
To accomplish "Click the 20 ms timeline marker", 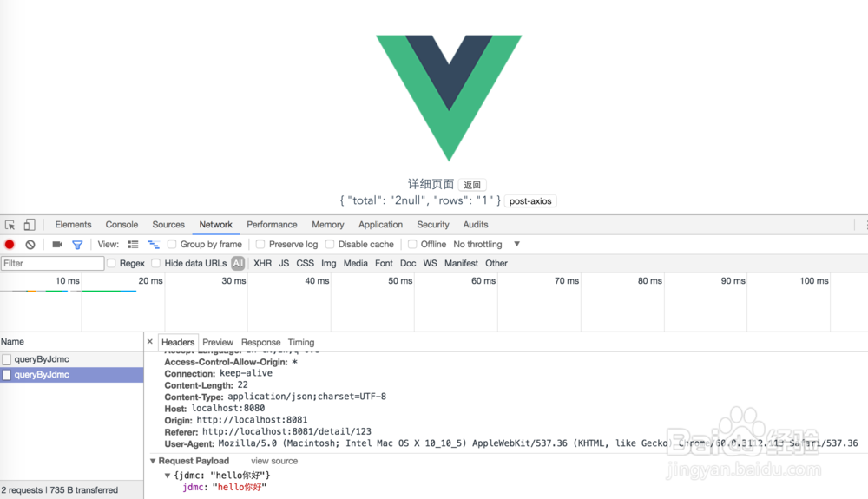I will click(x=150, y=281).
